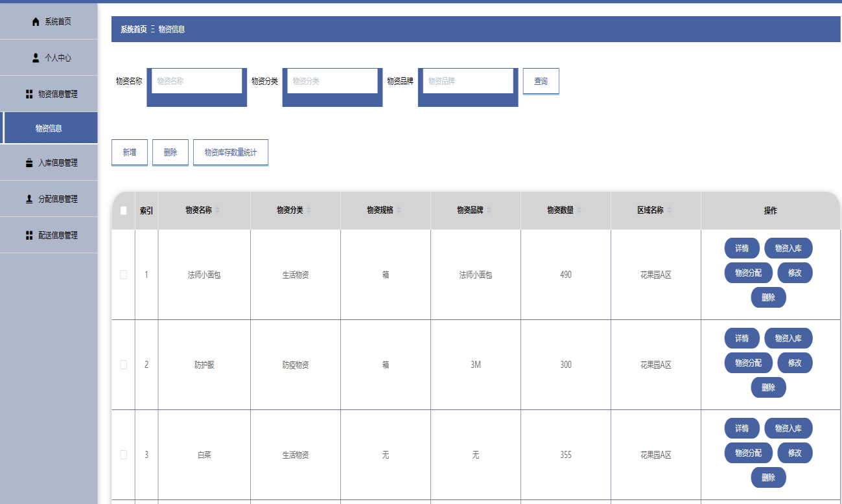Click 物资入库 for 防护服
The image size is (842, 504).
coord(788,338)
